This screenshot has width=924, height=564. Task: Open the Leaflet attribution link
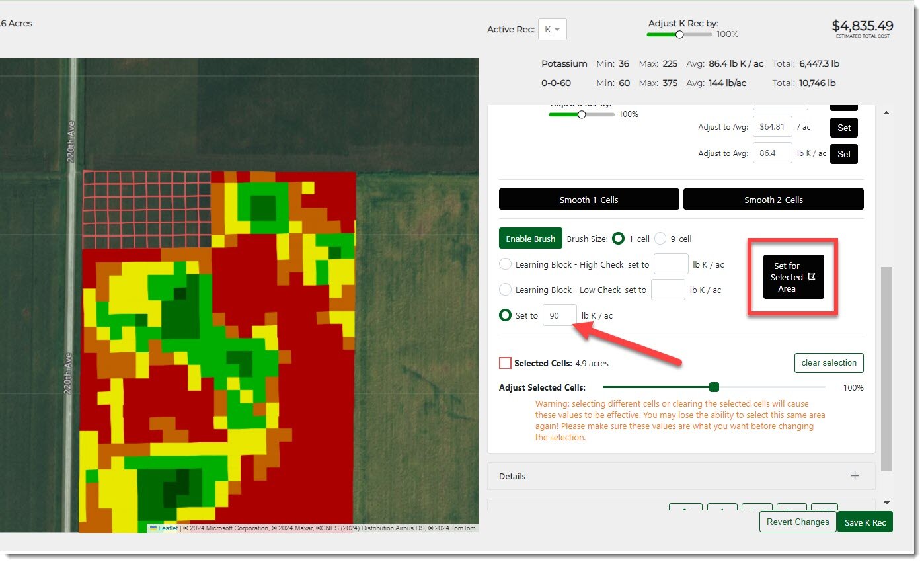168,528
